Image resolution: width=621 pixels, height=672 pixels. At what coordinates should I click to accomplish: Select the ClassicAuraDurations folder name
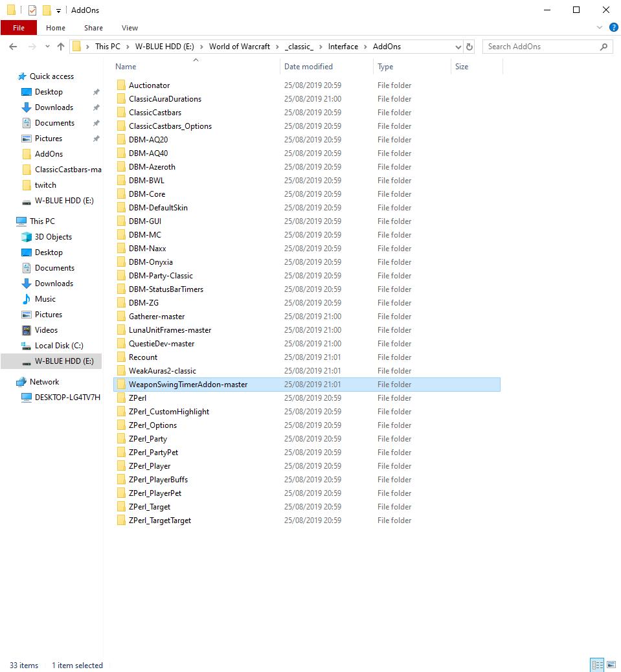165,98
